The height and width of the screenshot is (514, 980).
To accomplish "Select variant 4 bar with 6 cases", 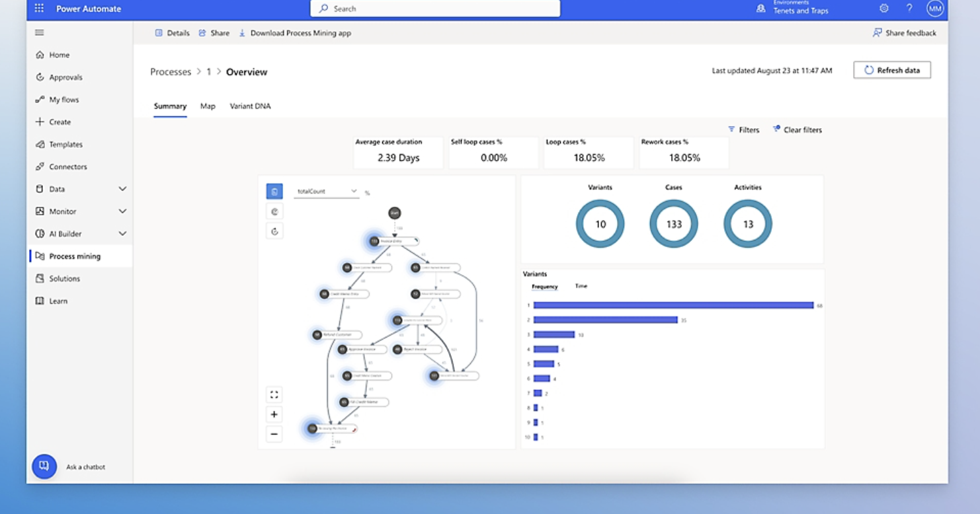I will pyautogui.click(x=546, y=349).
